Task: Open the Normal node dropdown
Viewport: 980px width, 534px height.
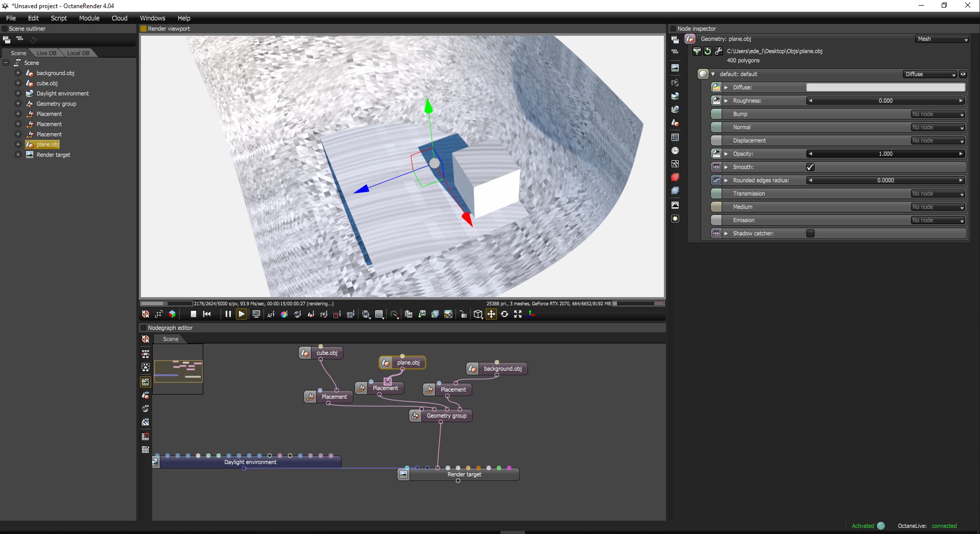Action: pos(938,127)
